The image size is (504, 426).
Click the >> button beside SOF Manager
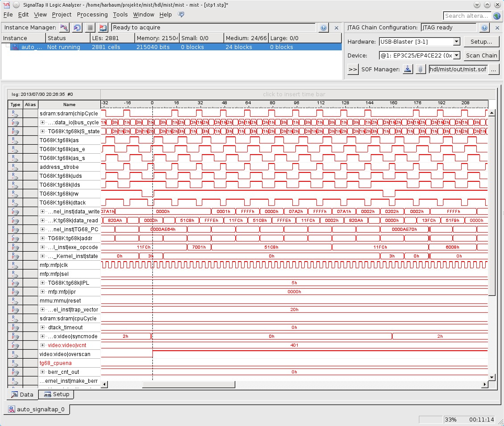(353, 69)
